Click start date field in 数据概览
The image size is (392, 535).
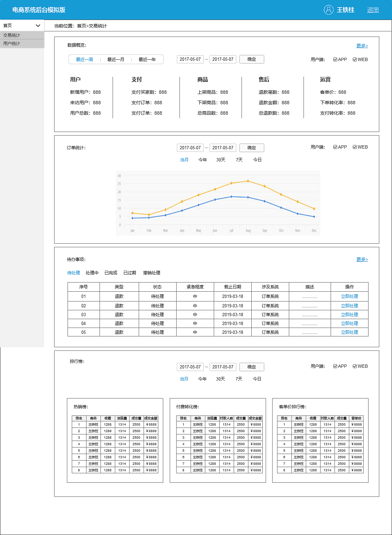(x=190, y=59)
